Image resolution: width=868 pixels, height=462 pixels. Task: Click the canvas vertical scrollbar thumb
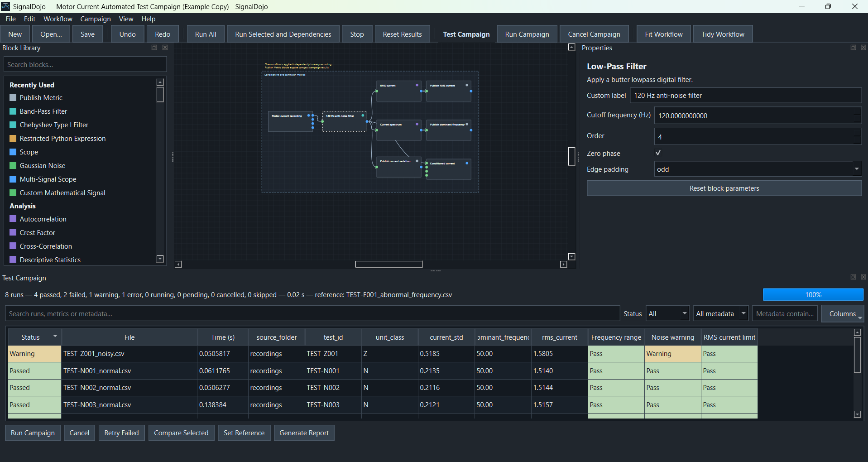click(572, 157)
